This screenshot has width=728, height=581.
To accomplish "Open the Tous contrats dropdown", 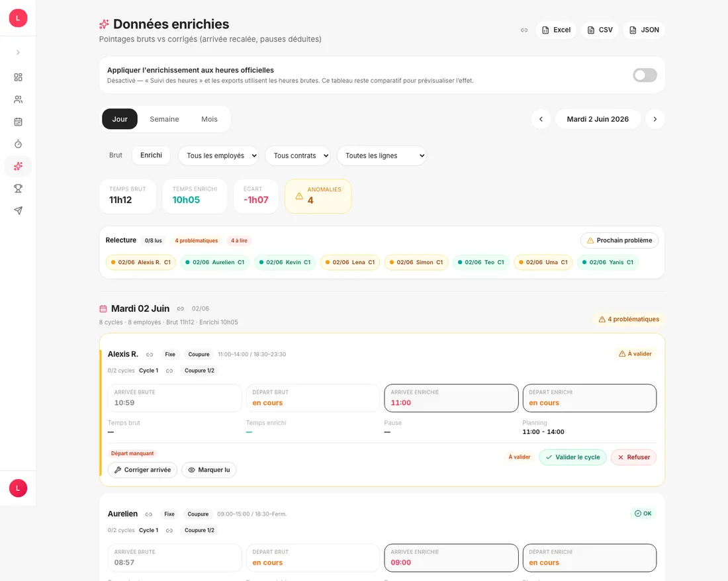I will [x=298, y=156].
